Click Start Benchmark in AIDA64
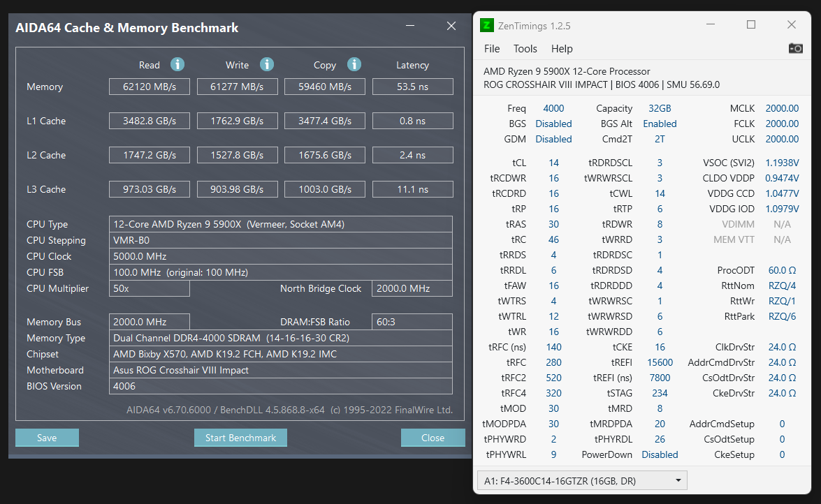This screenshot has height=504, width=821. point(240,438)
